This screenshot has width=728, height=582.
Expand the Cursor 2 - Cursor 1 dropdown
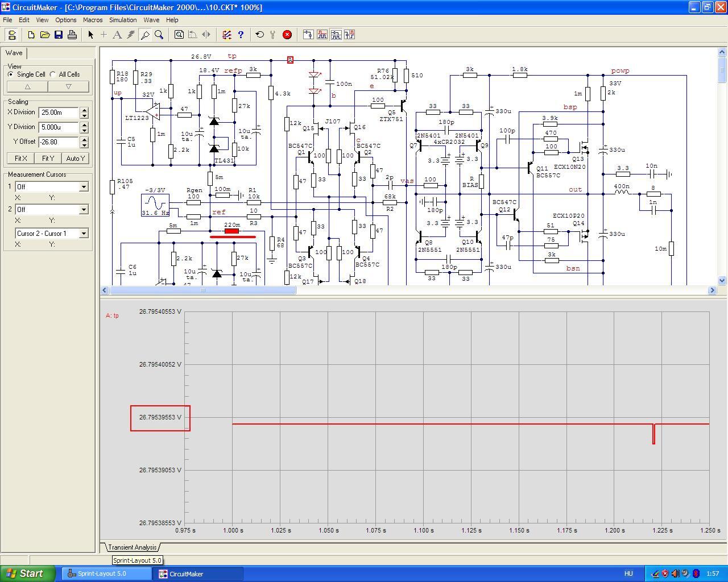(84, 234)
